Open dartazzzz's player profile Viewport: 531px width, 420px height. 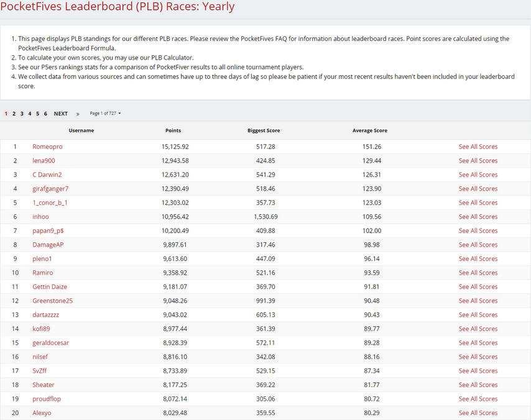[46, 315]
